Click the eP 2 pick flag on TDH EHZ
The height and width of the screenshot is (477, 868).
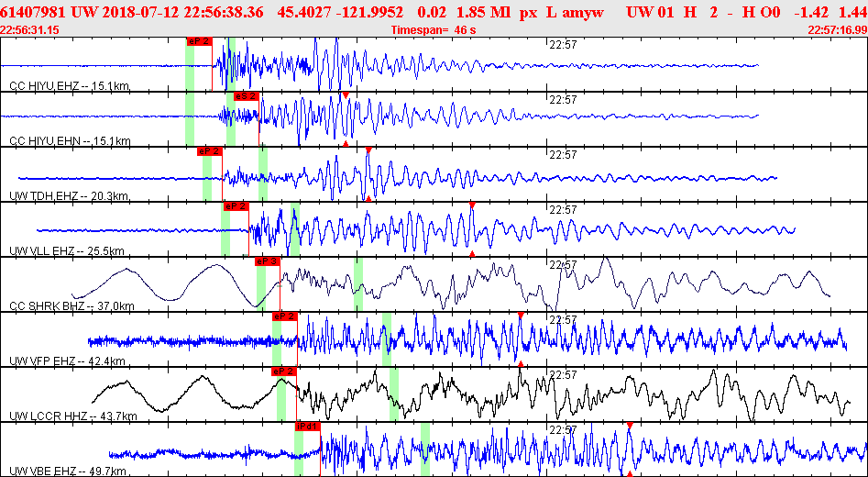[209, 151]
